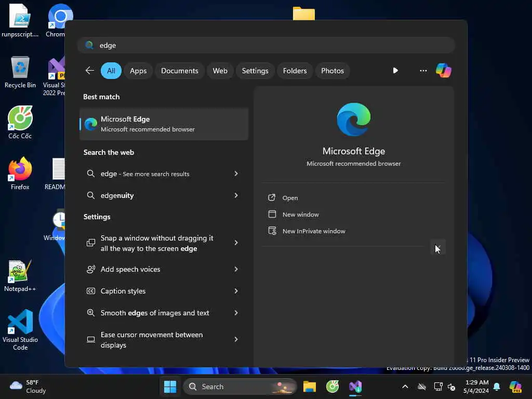532x399 pixels.
Task: Expand the Add speech voices chevron
Action: [x=236, y=269]
